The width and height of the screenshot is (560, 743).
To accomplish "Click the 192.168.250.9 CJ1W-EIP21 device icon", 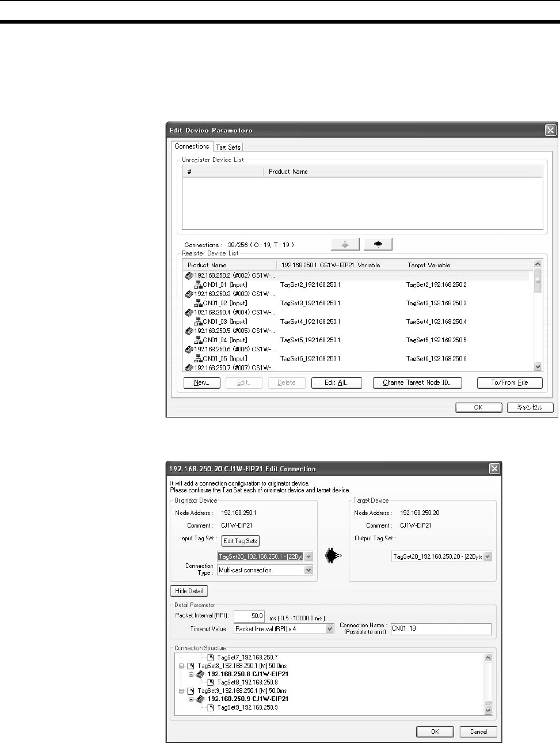I will (x=200, y=699).
